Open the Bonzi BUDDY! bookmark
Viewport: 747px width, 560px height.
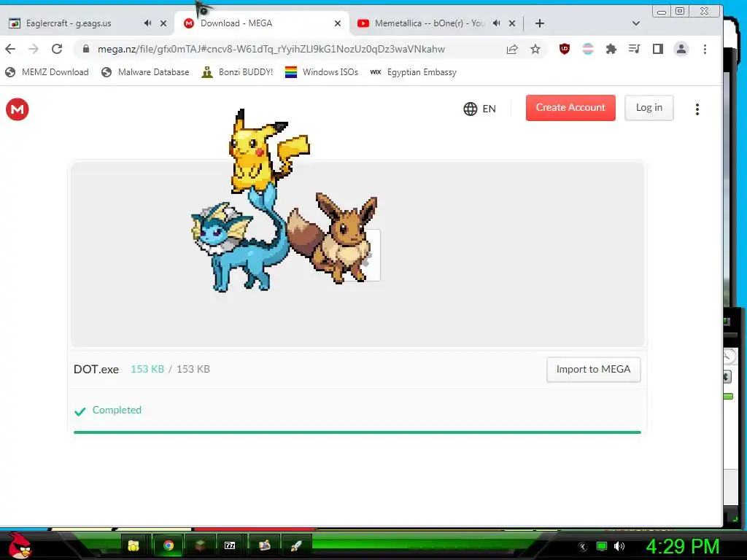pos(237,72)
